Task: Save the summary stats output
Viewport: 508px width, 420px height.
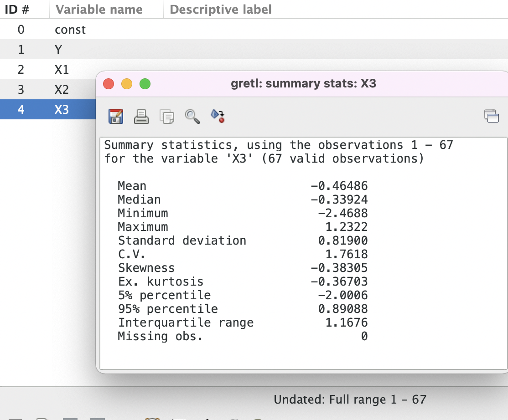Action: click(x=116, y=117)
